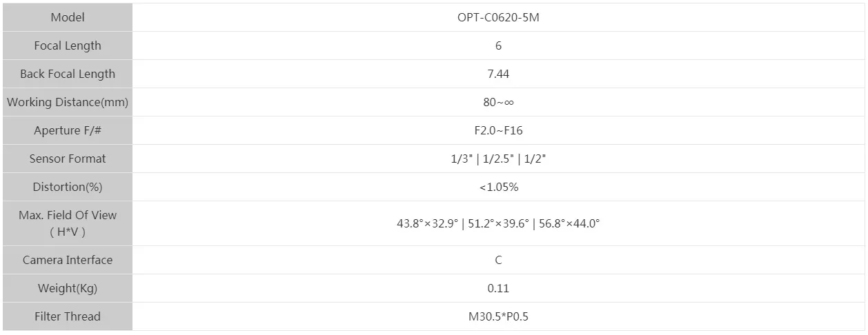Select the <1.05% distortion value

tap(498, 187)
